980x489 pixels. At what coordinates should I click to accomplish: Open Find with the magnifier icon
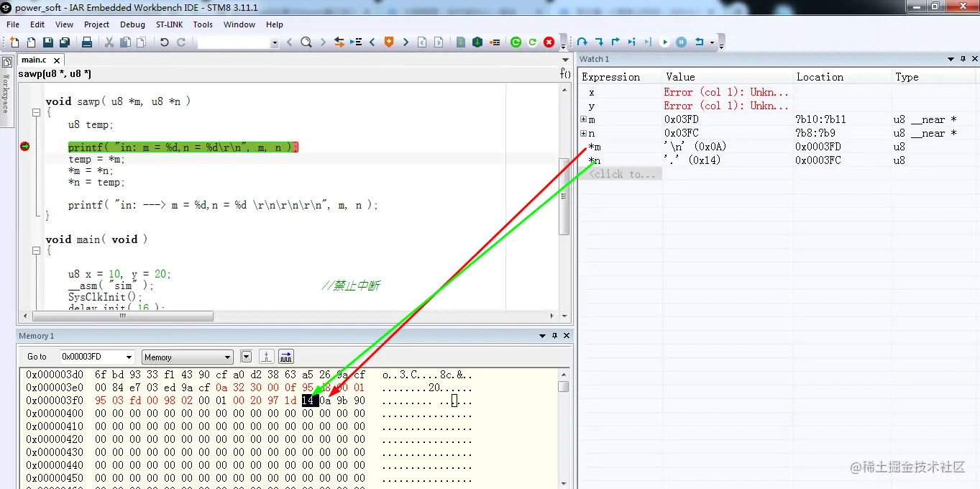click(x=306, y=42)
